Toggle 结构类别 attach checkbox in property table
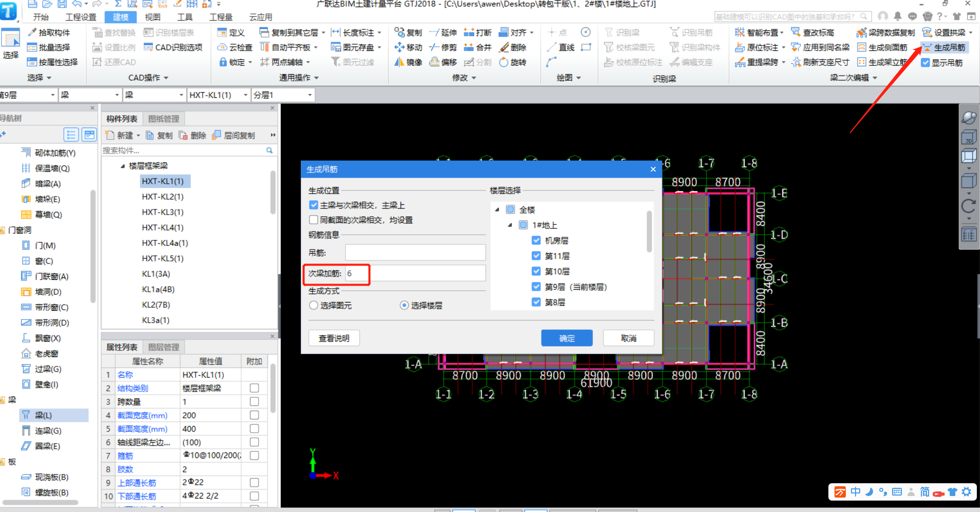The width and height of the screenshot is (980, 512). click(x=254, y=388)
